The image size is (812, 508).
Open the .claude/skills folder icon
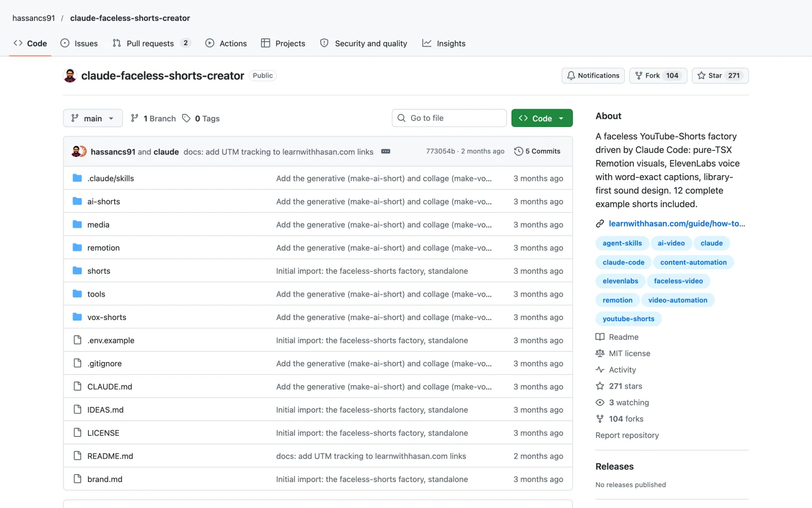77,178
